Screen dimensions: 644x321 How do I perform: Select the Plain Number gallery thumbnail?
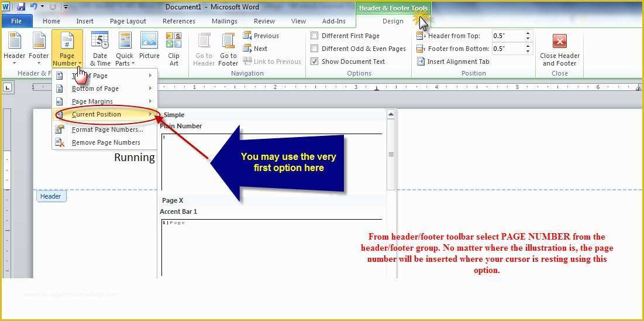tap(272, 162)
